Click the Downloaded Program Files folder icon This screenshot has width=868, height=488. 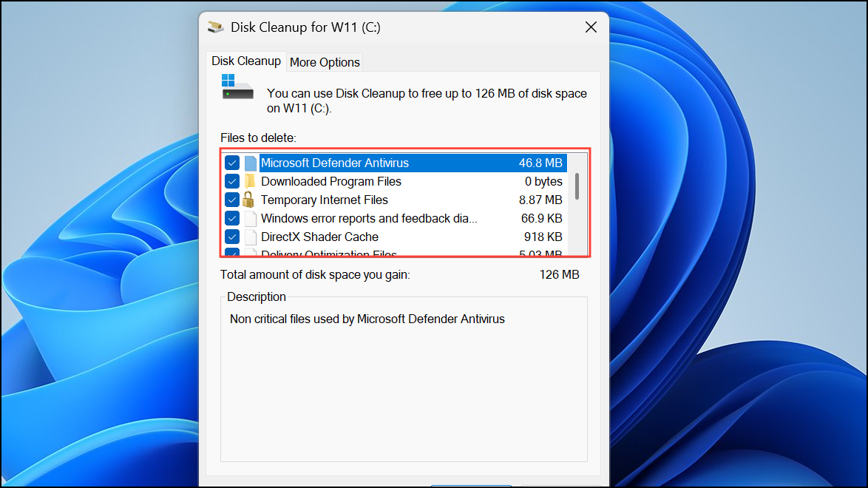250,181
